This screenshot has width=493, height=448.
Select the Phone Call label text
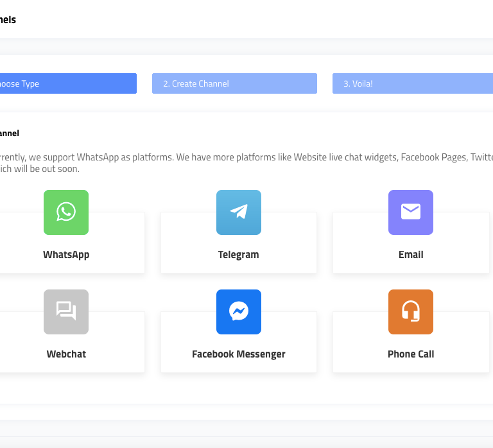411,354
